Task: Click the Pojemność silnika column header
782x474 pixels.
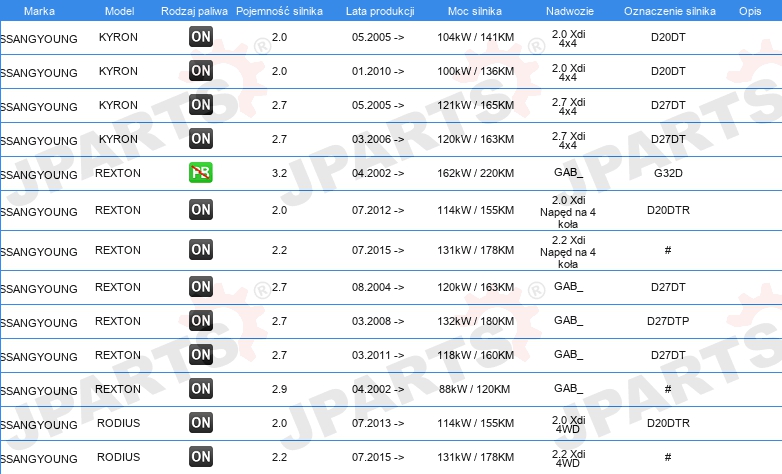Action: [279, 11]
